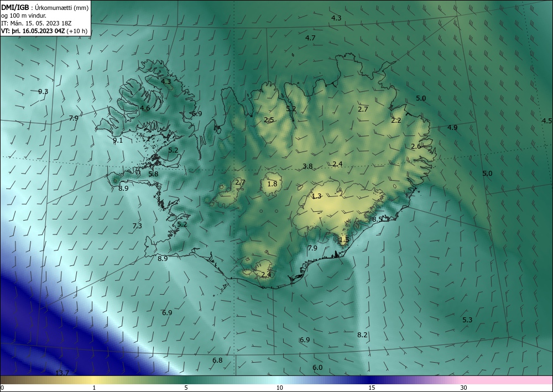Click the '10' label on the color scale
The height and width of the screenshot is (392, 553).
[x=279, y=388]
